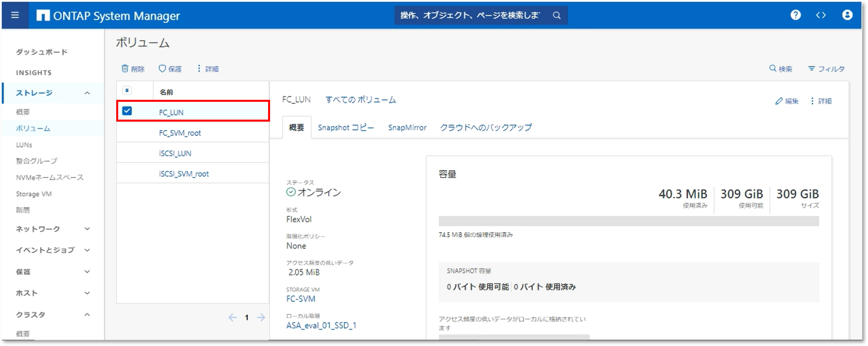Click the 309 GiB 使用可能 value
Viewport: 868px width, 346px height.
pos(742,194)
